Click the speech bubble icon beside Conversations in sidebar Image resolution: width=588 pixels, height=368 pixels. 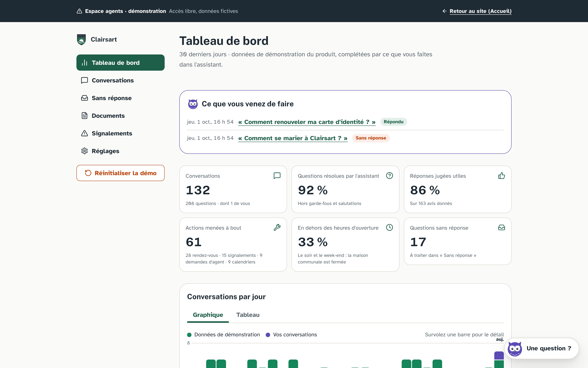pyautogui.click(x=85, y=80)
